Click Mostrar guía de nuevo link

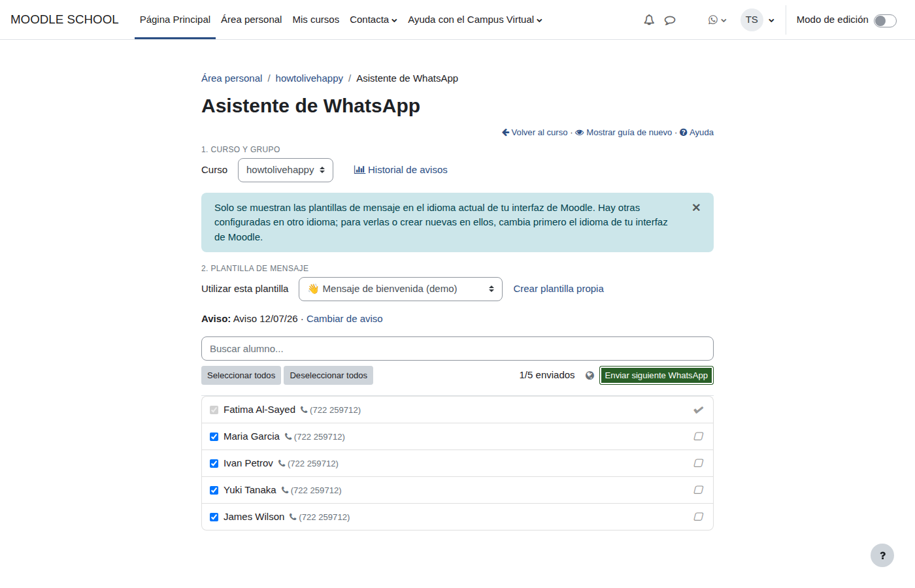pos(624,133)
